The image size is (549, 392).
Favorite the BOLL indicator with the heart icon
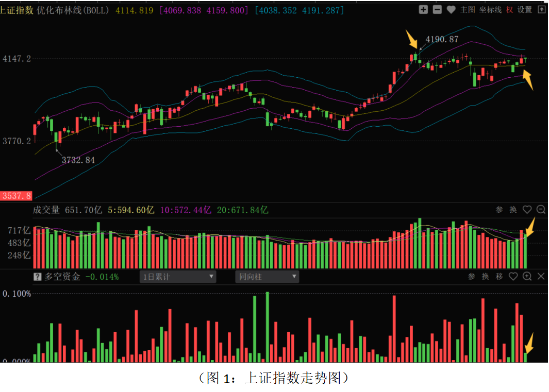[451, 10]
